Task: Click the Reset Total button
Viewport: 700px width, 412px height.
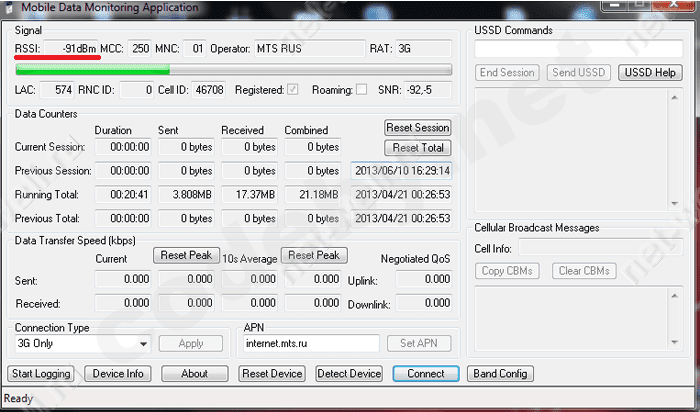Action: click(418, 148)
